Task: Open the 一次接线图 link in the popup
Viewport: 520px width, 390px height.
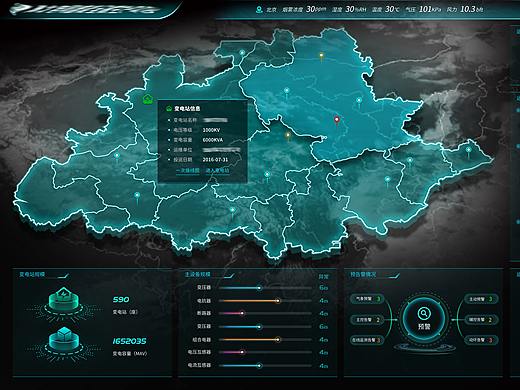Action: click(188, 170)
